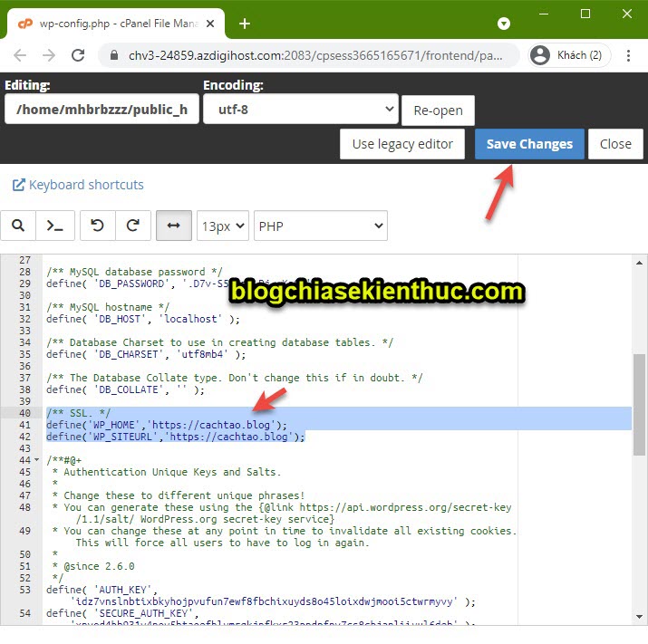The image size is (648, 644).
Task: Maximize the browser window
Action: [585, 14]
